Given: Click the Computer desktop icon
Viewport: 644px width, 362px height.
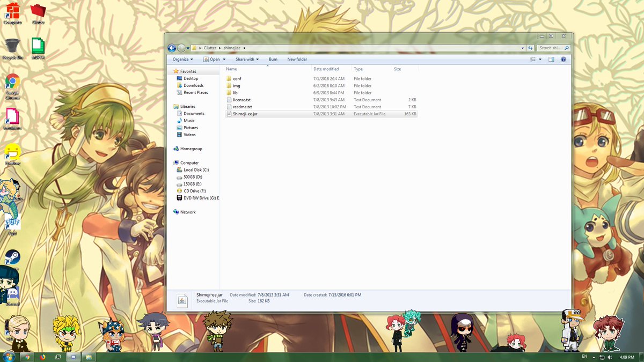Looking at the screenshot, I should pos(12,14).
